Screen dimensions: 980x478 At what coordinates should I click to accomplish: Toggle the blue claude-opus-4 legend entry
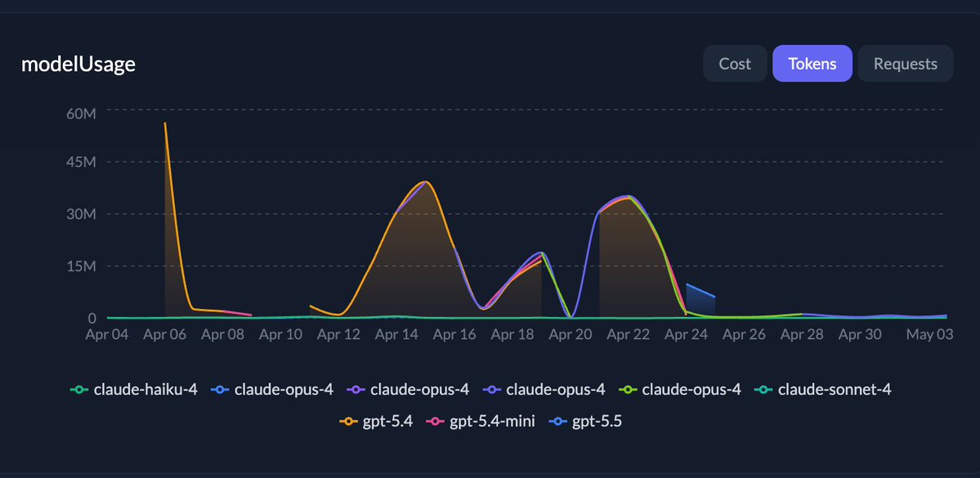272,390
